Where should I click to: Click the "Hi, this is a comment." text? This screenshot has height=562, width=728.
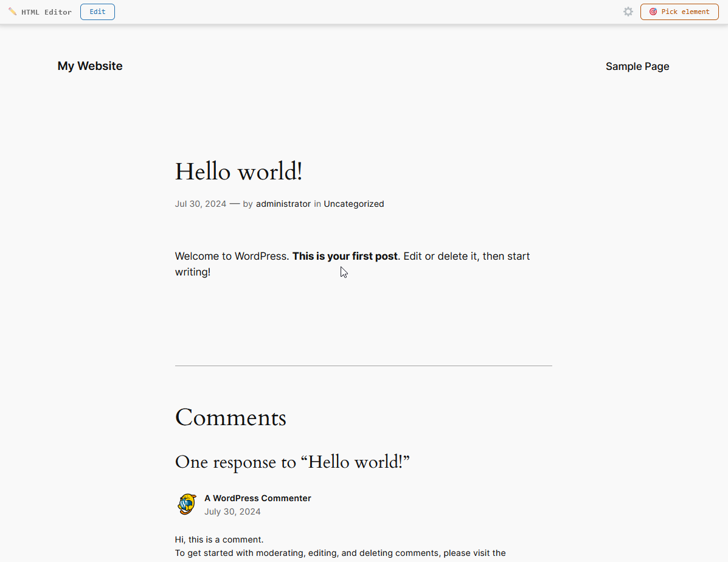click(219, 539)
